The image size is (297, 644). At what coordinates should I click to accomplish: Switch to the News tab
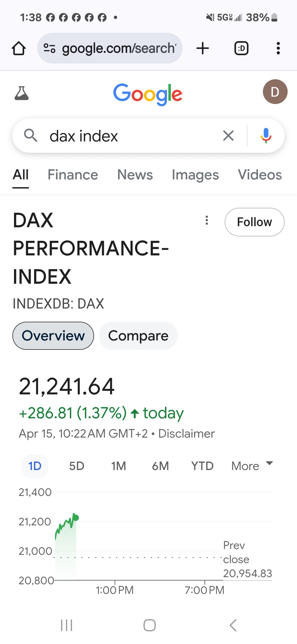coord(135,175)
